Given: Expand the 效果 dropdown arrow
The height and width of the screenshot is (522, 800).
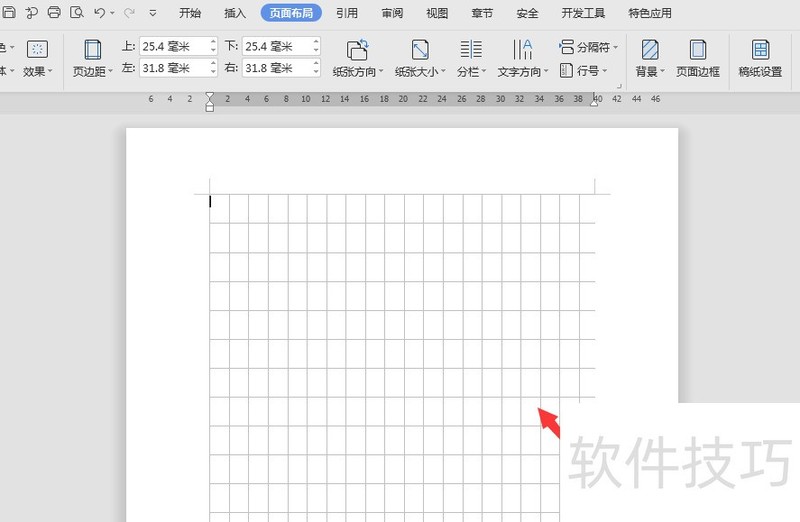Looking at the screenshot, I should (x=50, y=71).
